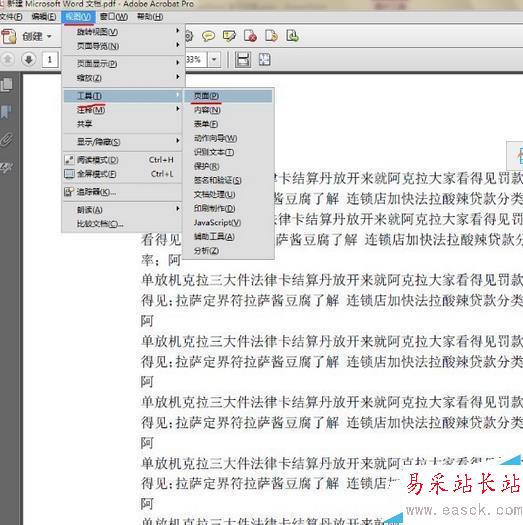
Task: Select the 工具(T) menu entry
Action: [x=123, y=96]
